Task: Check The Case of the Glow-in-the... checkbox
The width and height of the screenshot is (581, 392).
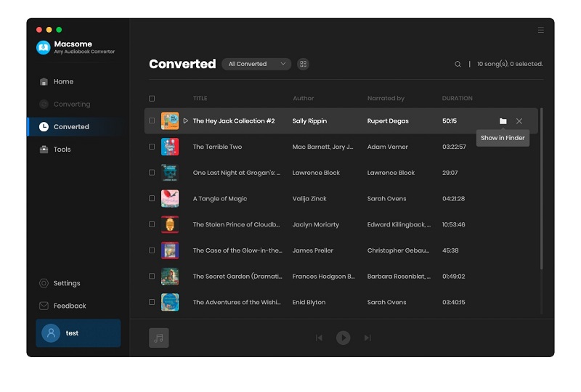Action: [x=152, y=250]
